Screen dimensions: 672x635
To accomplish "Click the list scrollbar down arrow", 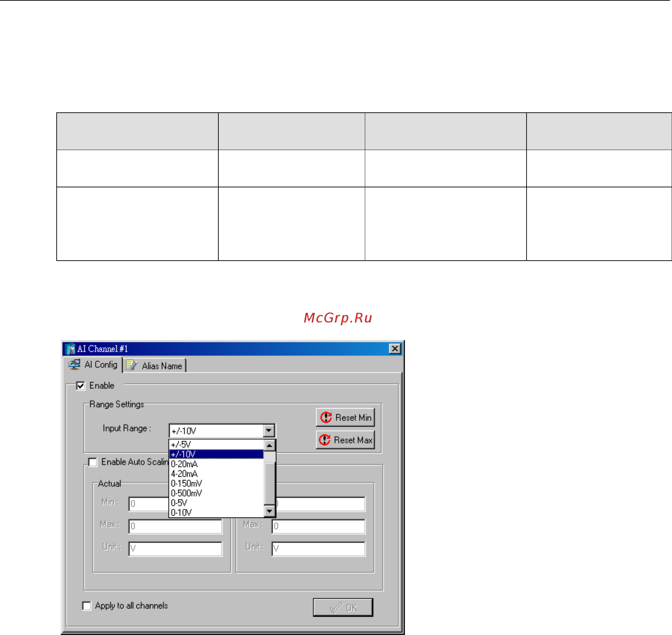I will [269, 511].
